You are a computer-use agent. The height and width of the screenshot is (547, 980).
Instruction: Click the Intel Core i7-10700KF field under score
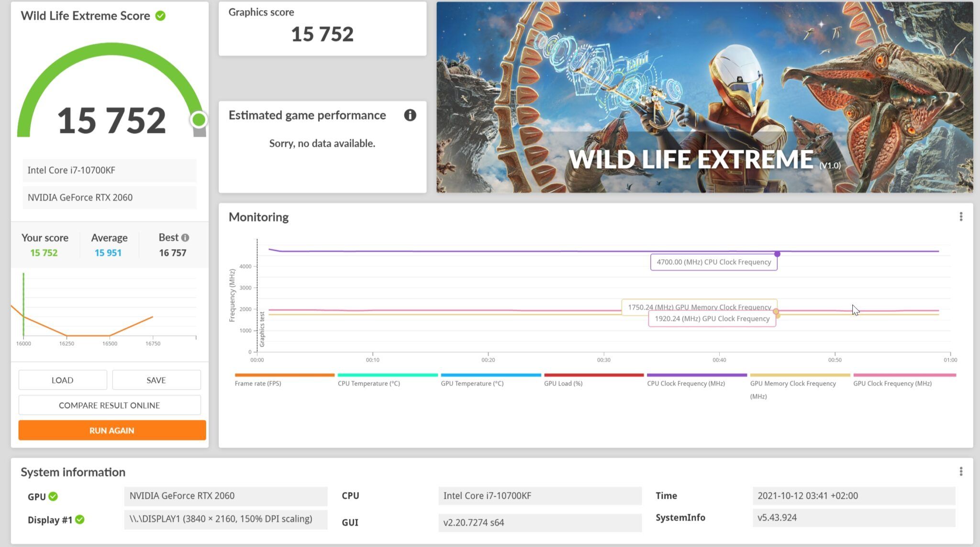click(110, 170)
